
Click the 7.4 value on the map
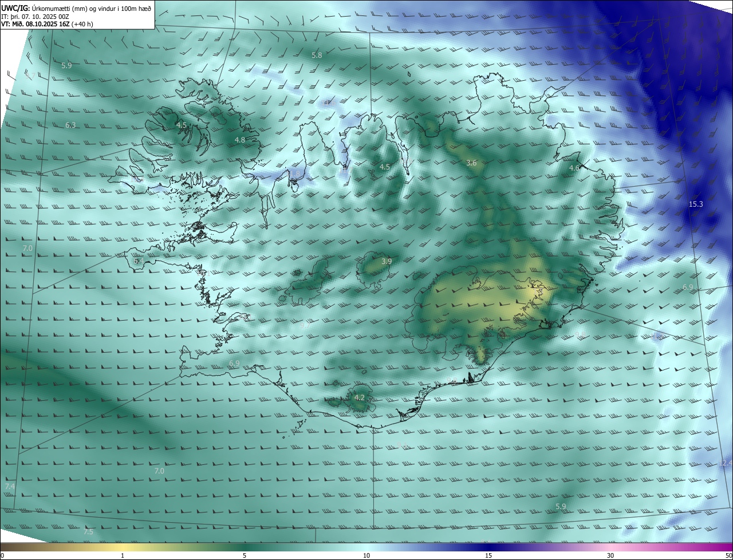10,486
